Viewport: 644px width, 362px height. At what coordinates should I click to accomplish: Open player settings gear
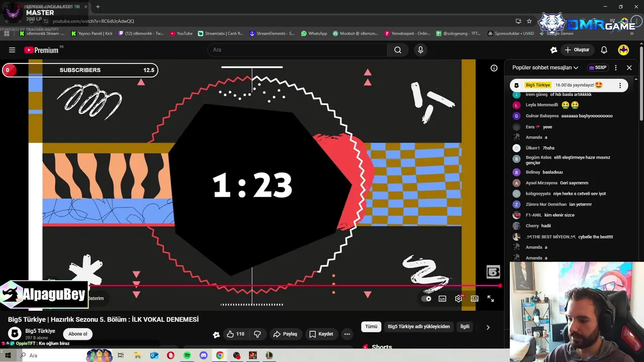(458, 299)
